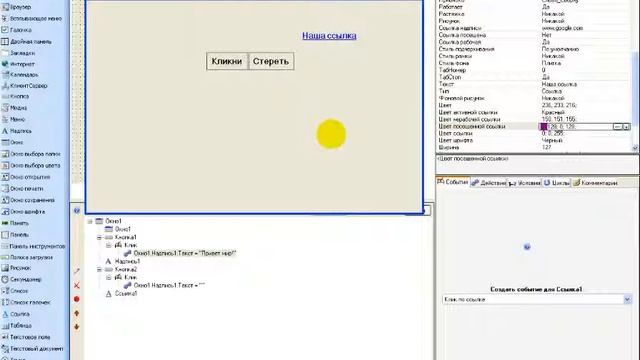
Task: Pick the Полоса загрузки component
Action: coord(27,258)
